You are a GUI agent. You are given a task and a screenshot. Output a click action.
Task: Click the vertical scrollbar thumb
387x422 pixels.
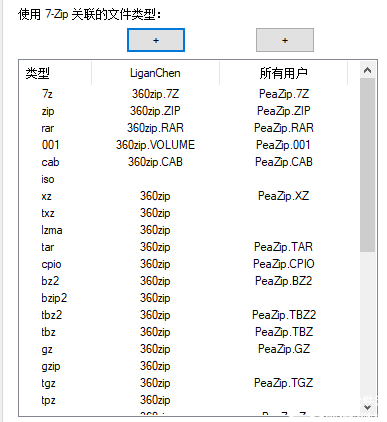368,165
